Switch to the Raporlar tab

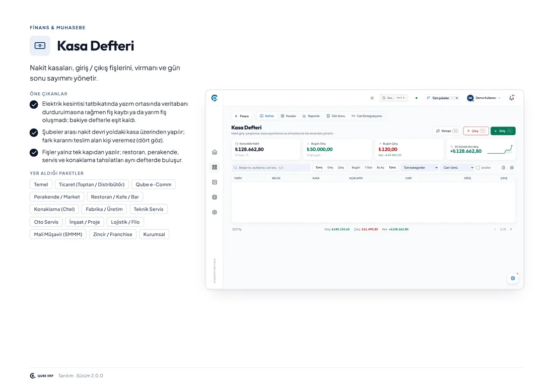[311, 116]
